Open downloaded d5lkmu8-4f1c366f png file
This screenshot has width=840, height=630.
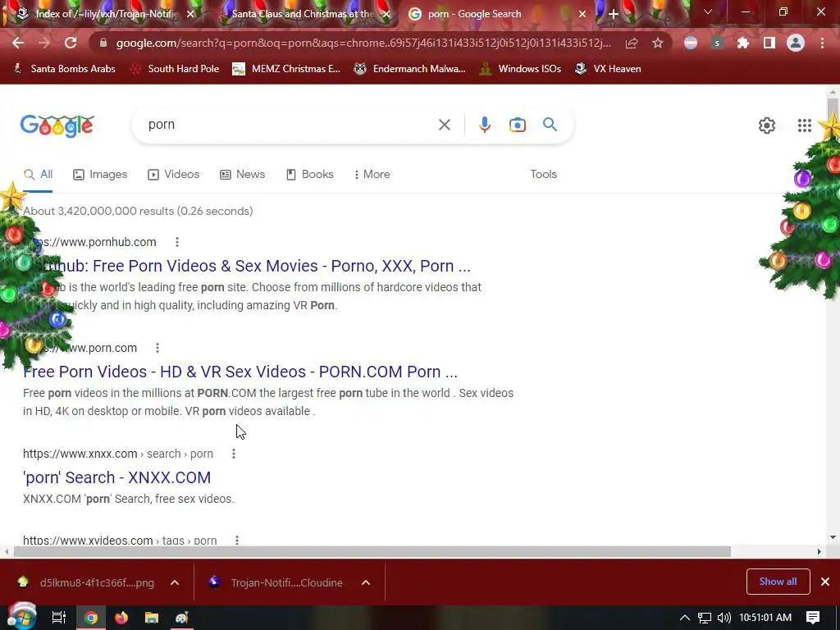click(85, 582)
